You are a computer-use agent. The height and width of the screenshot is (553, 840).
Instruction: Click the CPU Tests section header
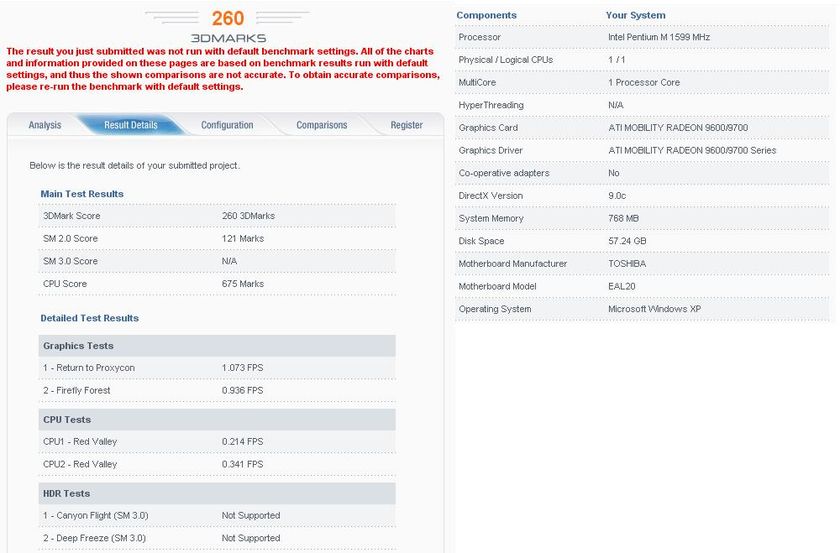tap(67, 420)
